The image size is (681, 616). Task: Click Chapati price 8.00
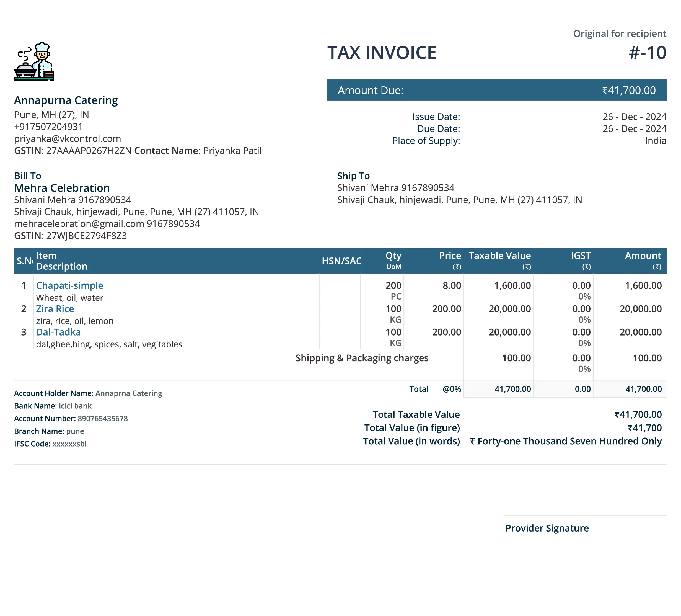(452, 285)
